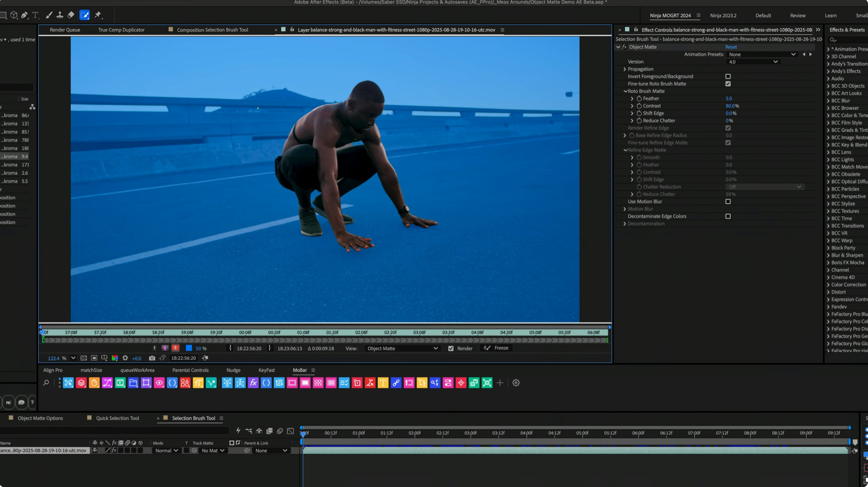This screenshot has width=868, height=487.
Task: Select the Clone Stamp tool
Action: point(60,15)
